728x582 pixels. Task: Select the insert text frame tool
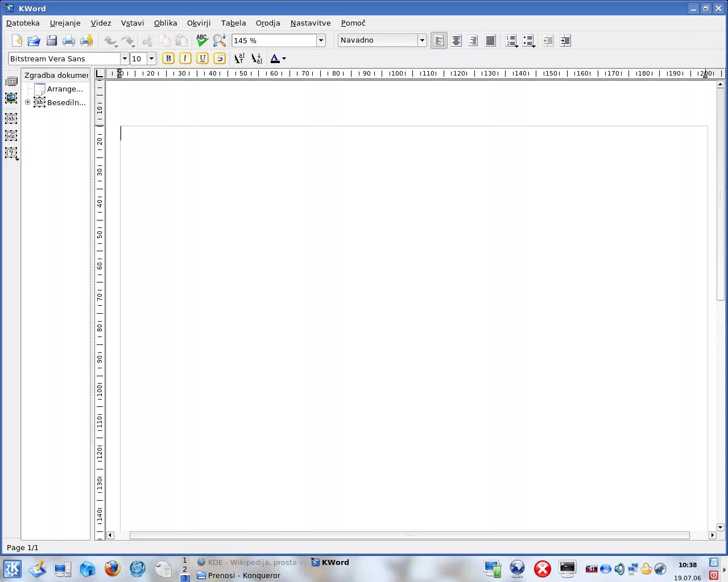[x=11, y=118]
